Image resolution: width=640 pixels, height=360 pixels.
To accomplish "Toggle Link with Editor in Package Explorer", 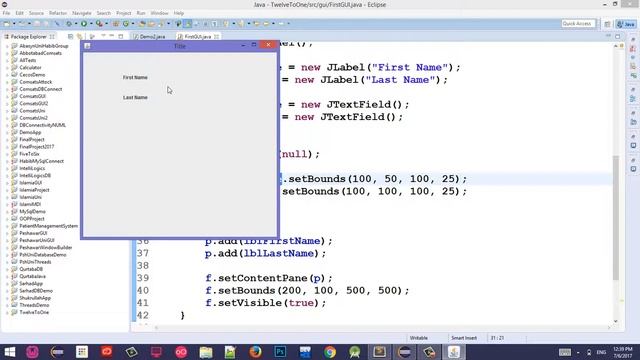I will point(79,36).
